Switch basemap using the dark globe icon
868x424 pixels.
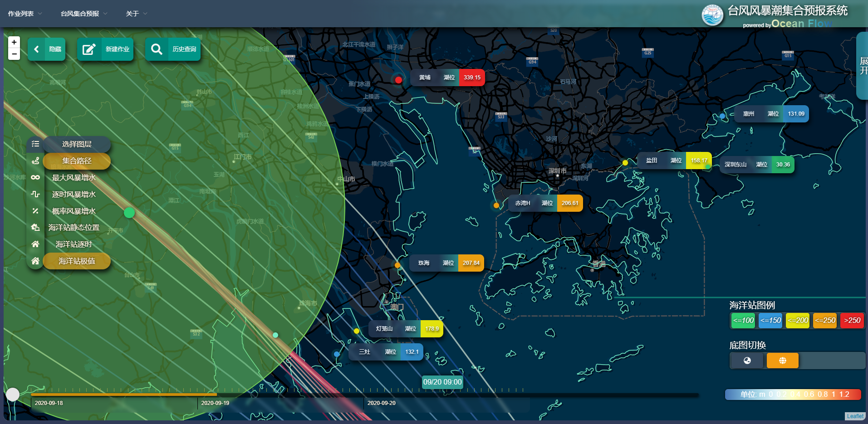(x=747, y=361)
